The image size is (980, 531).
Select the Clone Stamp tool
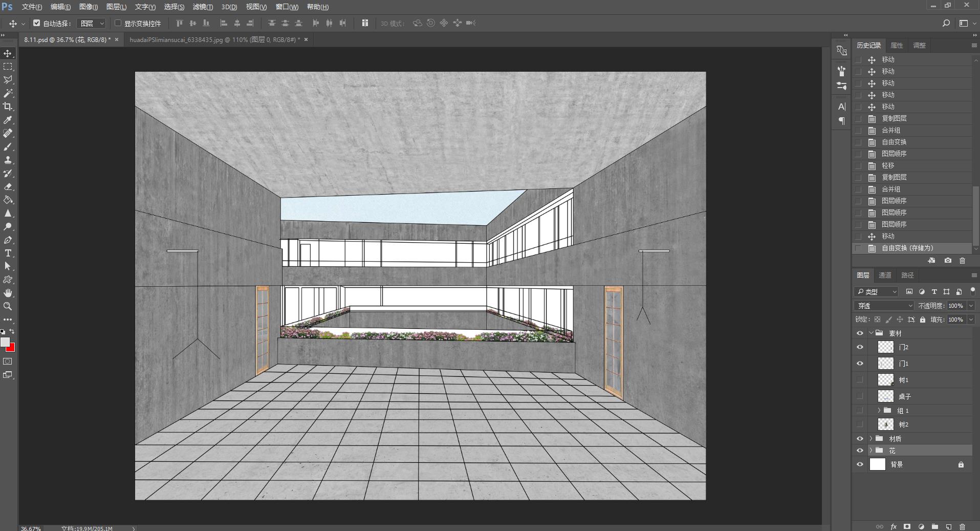(x=8, y=160)
